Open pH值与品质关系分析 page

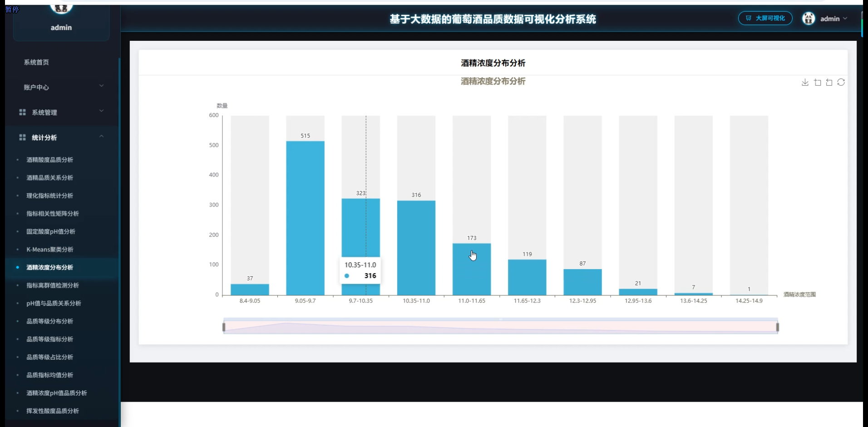pyautogui.click(x=54, y=303)
